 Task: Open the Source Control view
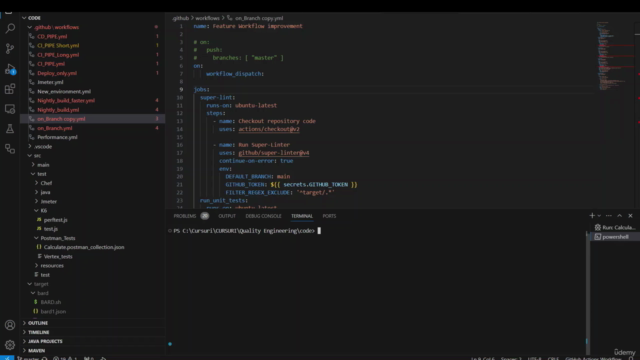(x=10, y=49)
